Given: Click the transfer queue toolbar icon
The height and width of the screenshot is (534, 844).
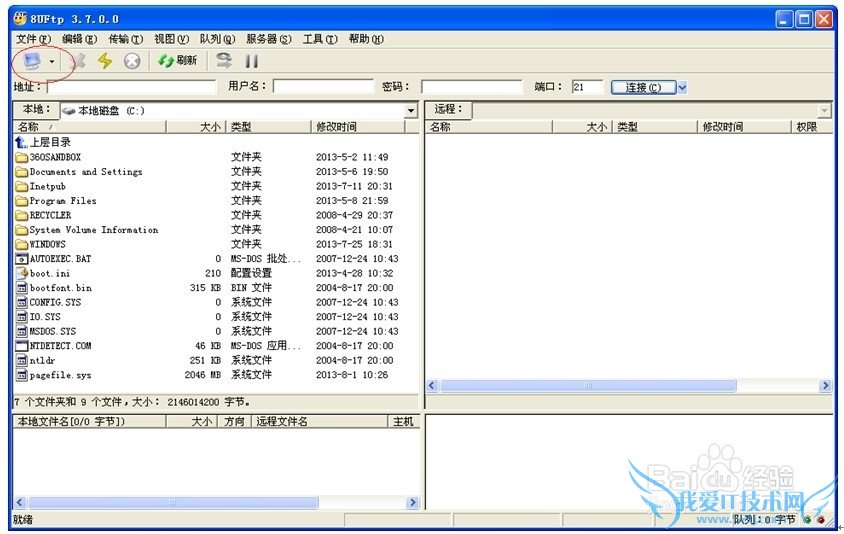Looking at the screenshot, I should (224, 60).
